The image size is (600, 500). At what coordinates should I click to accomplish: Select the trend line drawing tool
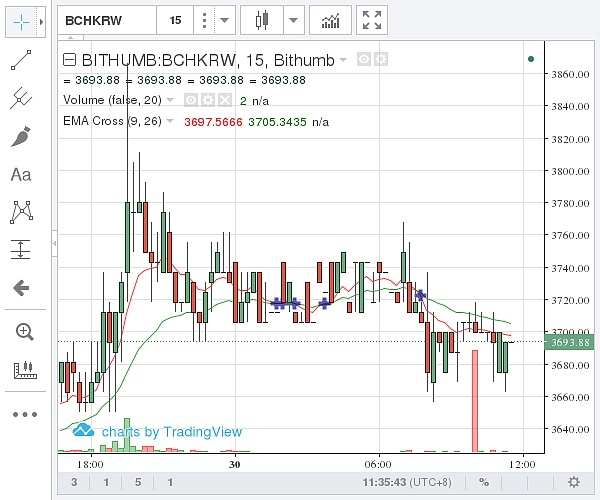click(x=21, y=60)
